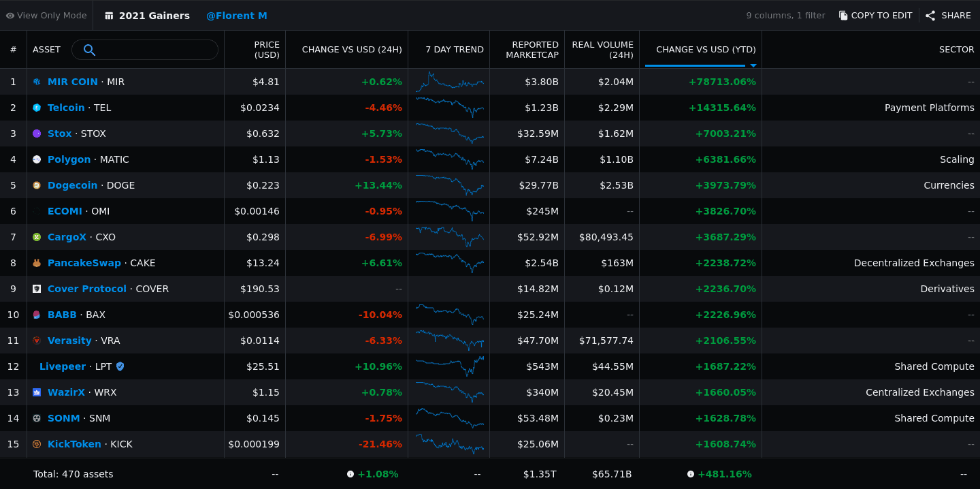980x489 pixels.
Task: Open the MIR COIN asset link
Action: 73,82
